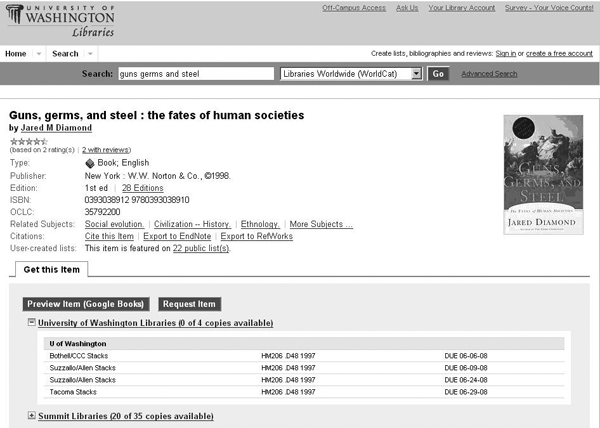The image size is (600, 428).
Task: Open the Home menu dropdown arrow
Action: tap(39, 54)
